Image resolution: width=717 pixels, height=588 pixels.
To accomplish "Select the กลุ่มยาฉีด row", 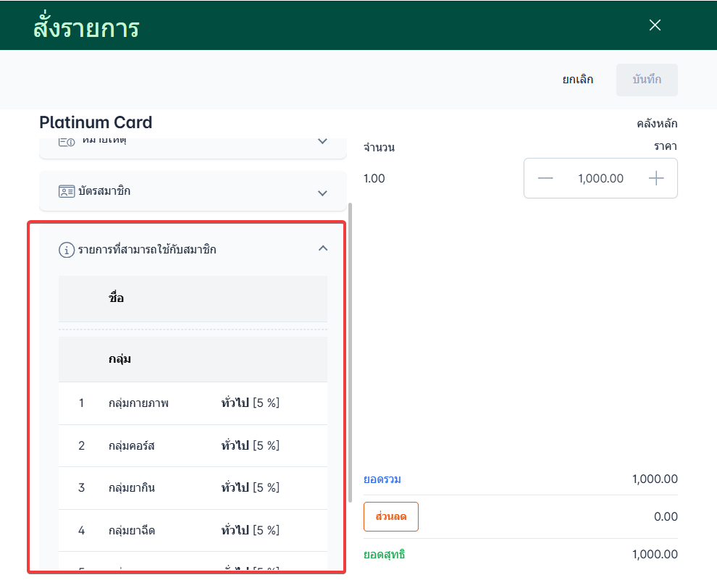I will (x=193, y=531).
